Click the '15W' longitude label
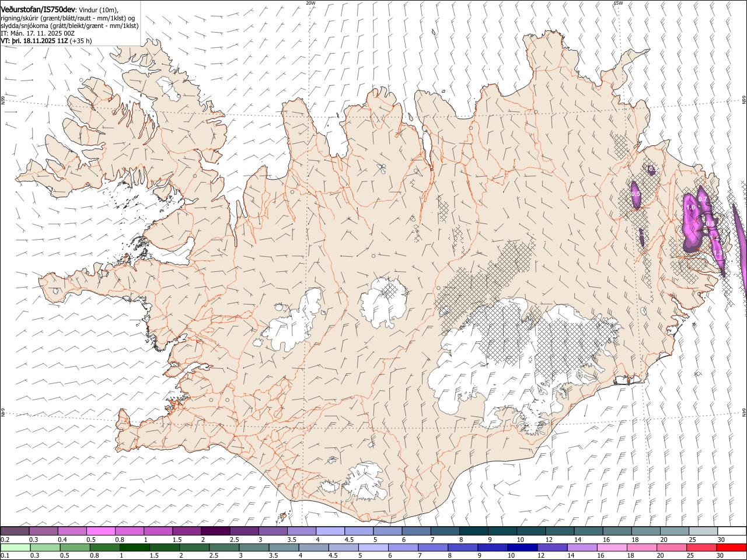Viewport: 747px width, 560px height. coord(618,3)
